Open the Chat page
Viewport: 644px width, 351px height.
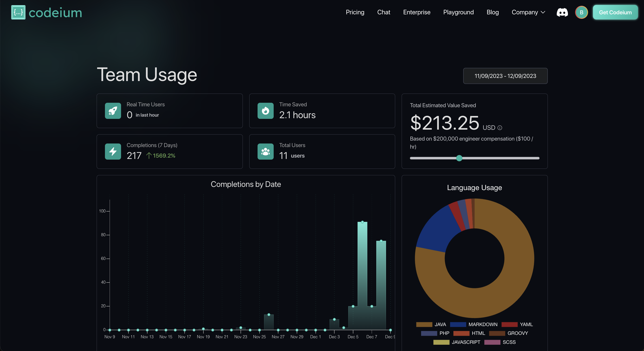point(384,12)
